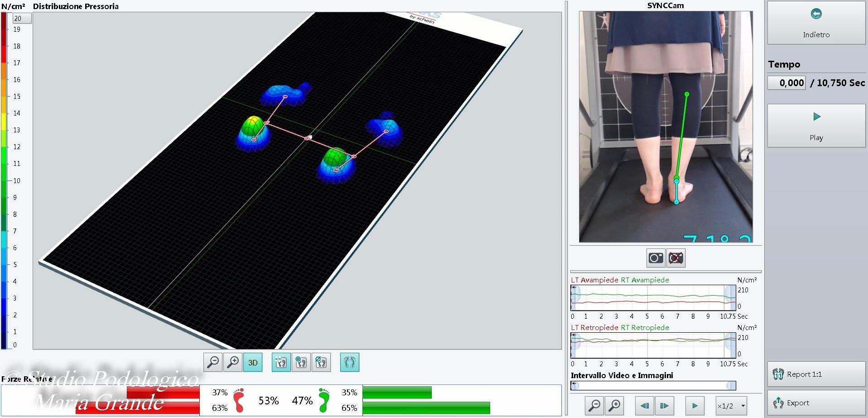Click the LT Avampiede legend label
Viewport: 868px width, 418px height.
pyautogui.click(x=594, y=280)
